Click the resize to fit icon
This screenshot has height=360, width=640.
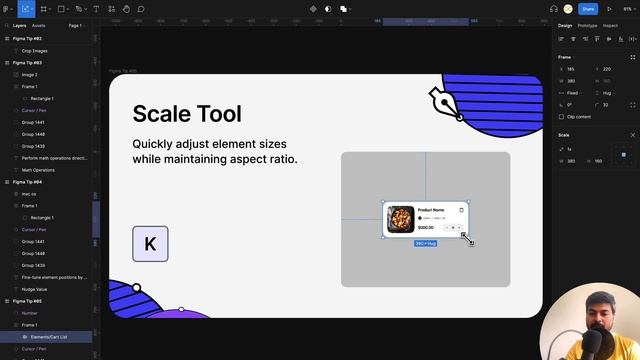(633, 57)
